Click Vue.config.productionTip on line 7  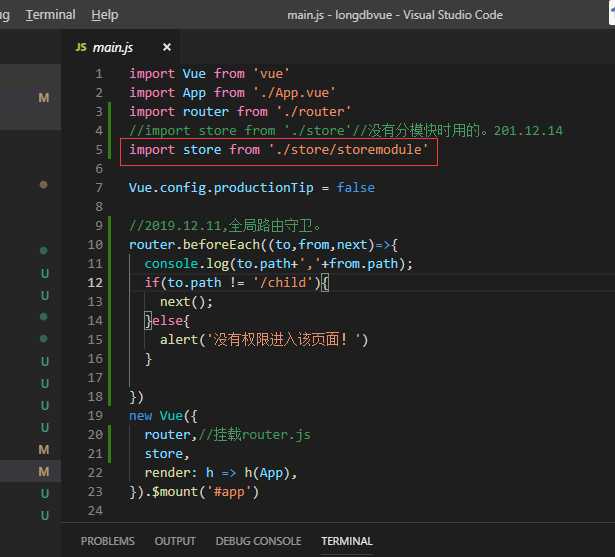[x=221, y=188]
